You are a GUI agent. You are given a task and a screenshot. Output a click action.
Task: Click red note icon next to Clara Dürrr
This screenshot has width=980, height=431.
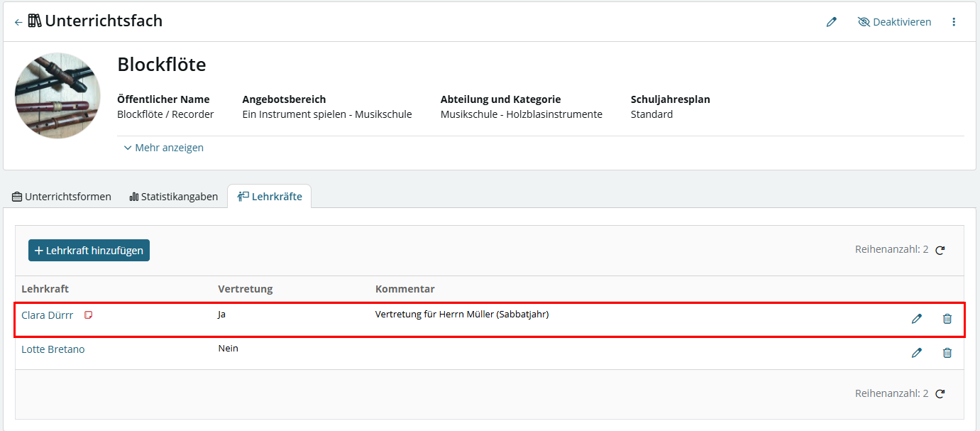[88, 315]
